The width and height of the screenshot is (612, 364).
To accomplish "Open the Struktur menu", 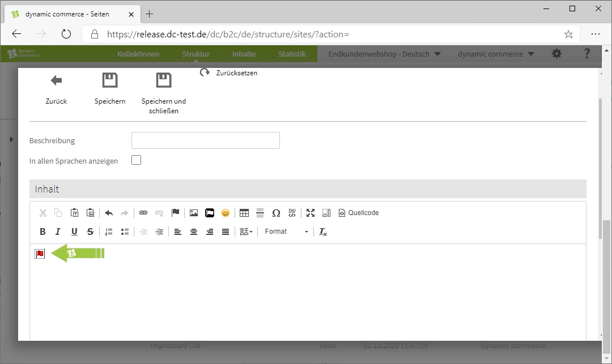I will [x=195, y=54].
